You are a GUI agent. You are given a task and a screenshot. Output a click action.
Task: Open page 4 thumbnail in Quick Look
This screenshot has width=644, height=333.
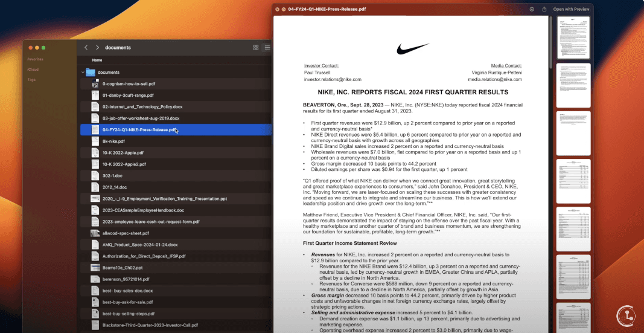click(573, 181)
